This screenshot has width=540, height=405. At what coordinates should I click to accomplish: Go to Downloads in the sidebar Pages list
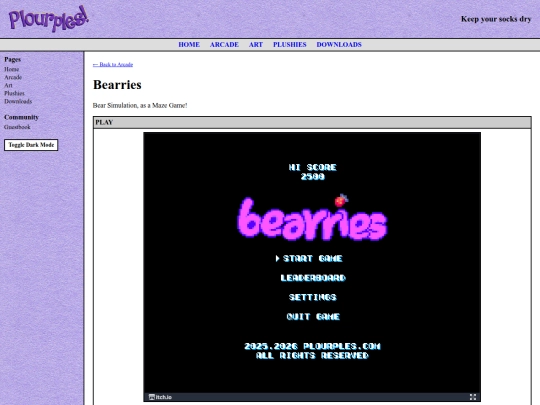(18, 101)
